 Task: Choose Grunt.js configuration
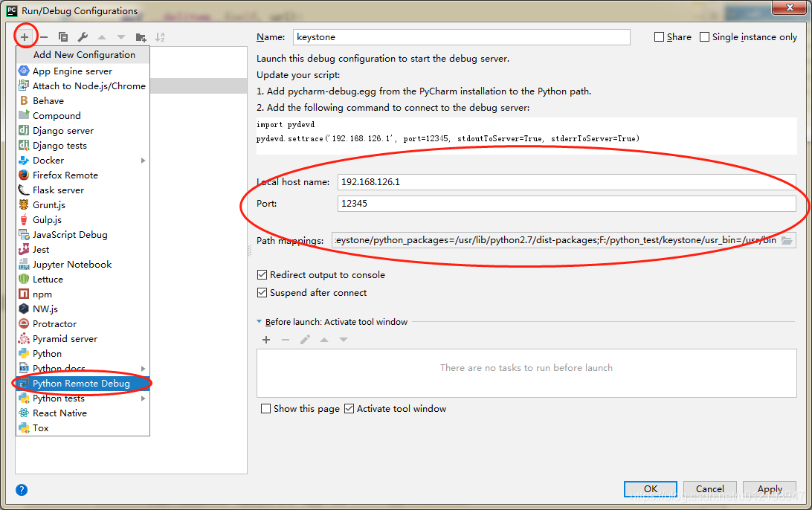[83, 205]
